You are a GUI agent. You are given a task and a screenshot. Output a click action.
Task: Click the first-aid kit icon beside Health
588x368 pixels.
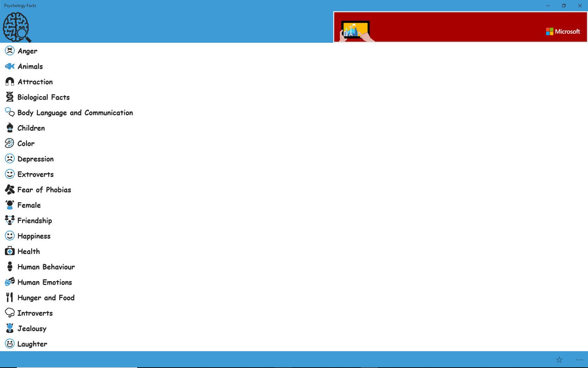9,251
